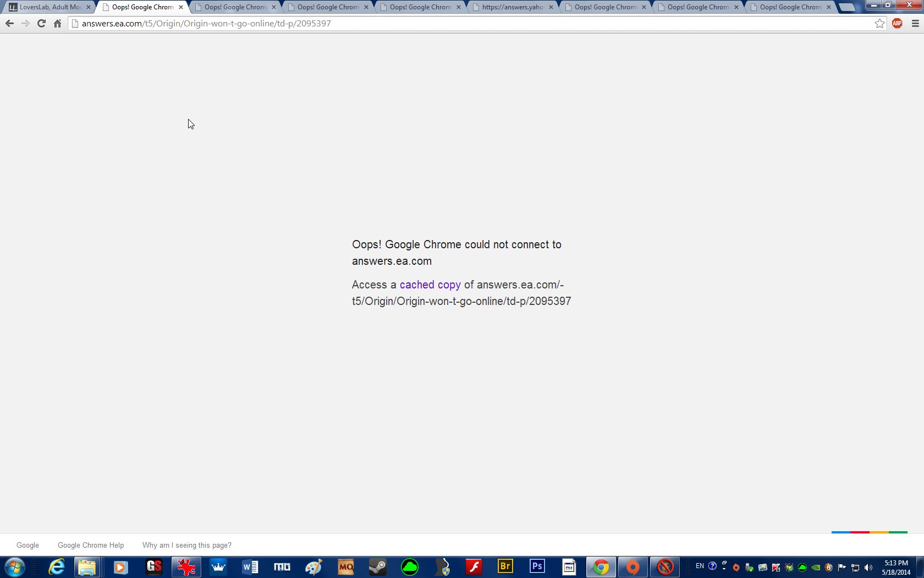Open the Chrome hamburger menu
Image resolution: width=924 pixels, height=578 pixels.
915,24
